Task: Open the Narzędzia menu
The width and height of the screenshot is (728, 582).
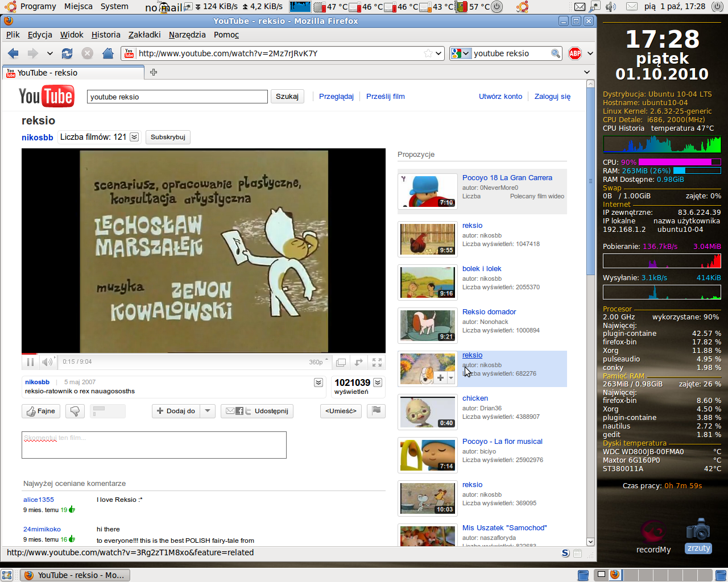Action: click(187, 35)
